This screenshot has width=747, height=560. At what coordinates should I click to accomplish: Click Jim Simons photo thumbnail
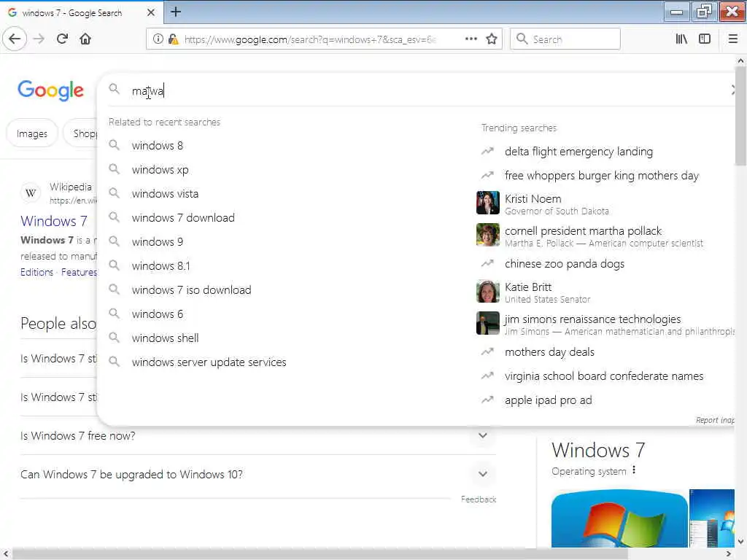pyautogui.click(x=488, y=323)
